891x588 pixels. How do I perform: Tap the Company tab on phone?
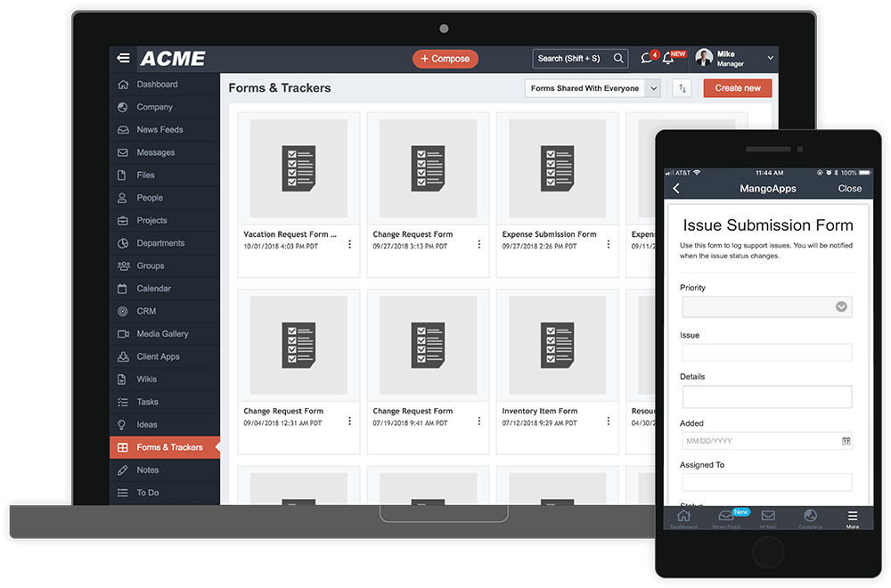810,519
